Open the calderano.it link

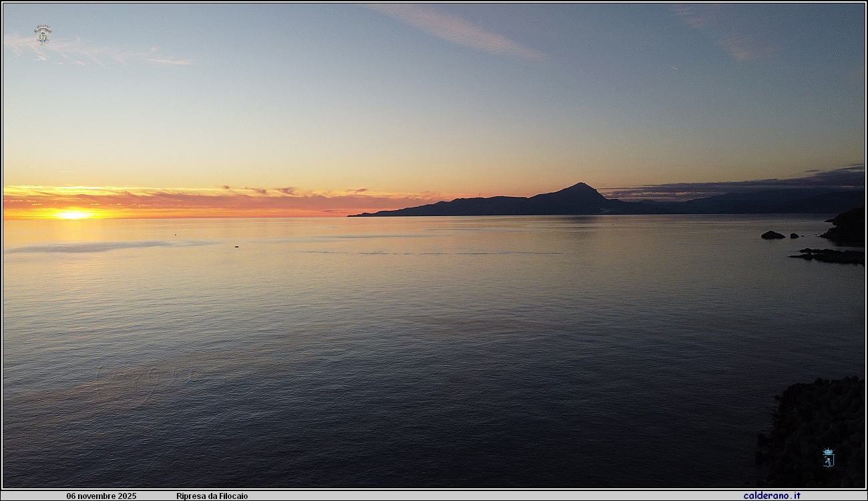pos(771,496)
